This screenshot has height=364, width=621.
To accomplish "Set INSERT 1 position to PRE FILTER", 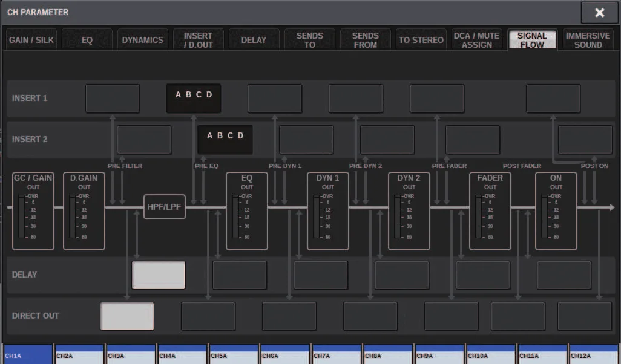I will 113,99.
